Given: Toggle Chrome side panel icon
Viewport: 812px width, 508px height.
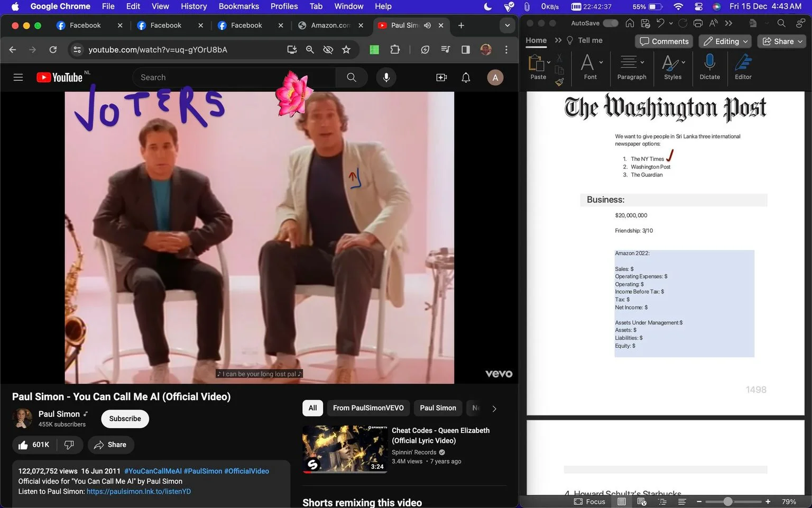Looking at the screenshot, I should click(x=466, y=50).
